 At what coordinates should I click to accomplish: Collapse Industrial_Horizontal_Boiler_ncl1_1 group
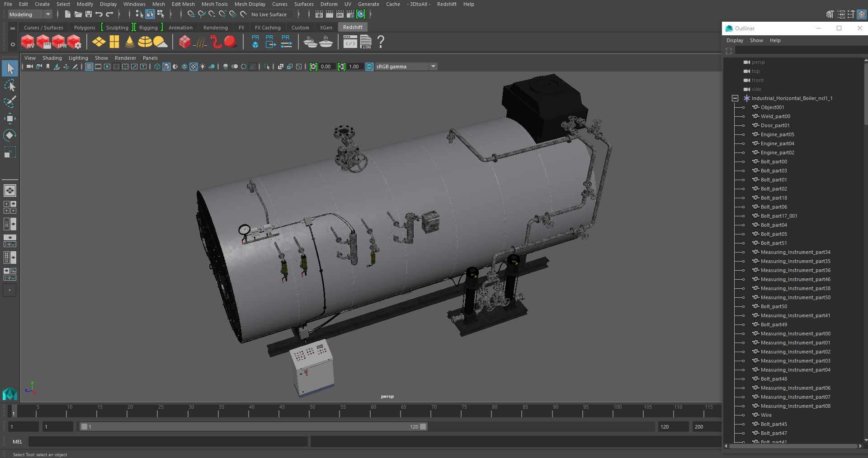point(735,98)
